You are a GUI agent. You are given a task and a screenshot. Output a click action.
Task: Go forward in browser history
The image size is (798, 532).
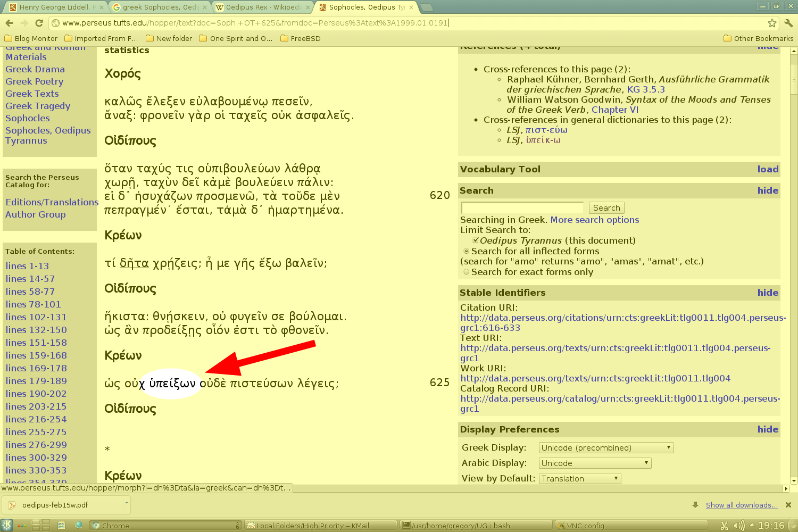point(24,23)
